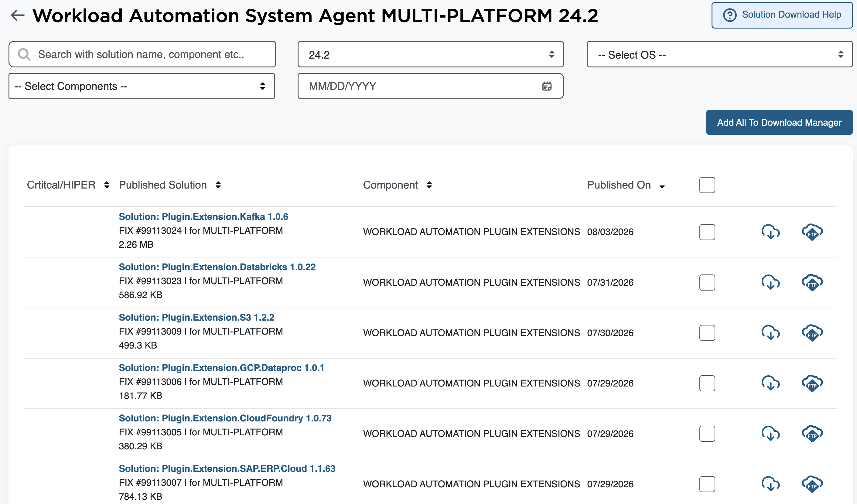The width and height of the screenshot is (857, 504).
Task: Tick the select-all checkbox in table header
Action: [x=707, y=185]
